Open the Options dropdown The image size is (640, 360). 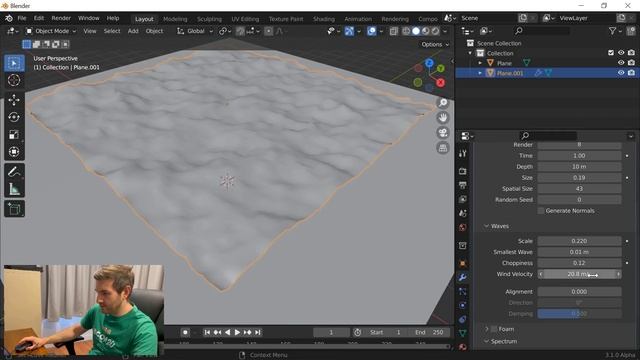click(x=435, y=44)
